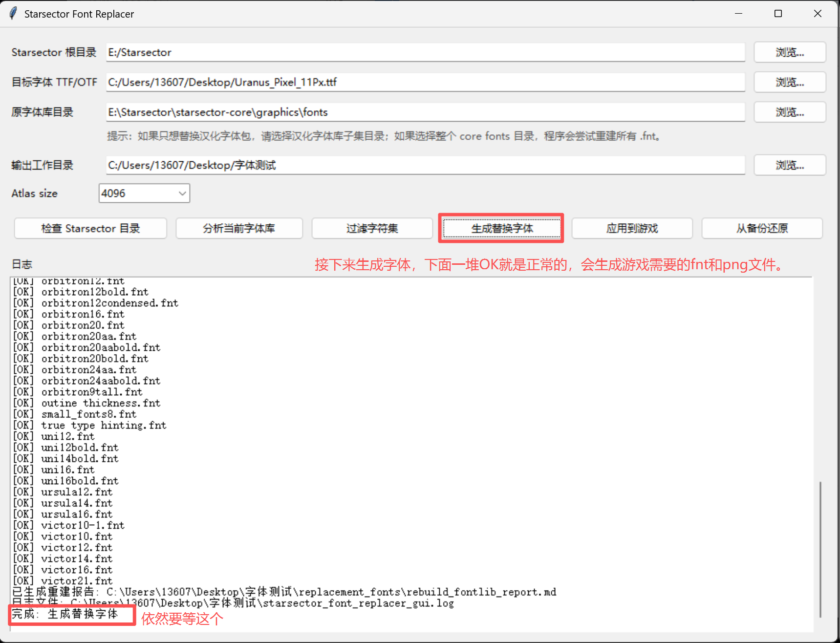Viewport: 840px width, 643px height.
Task: Click the 分析当前字体库 button
Action: point(239,228)
